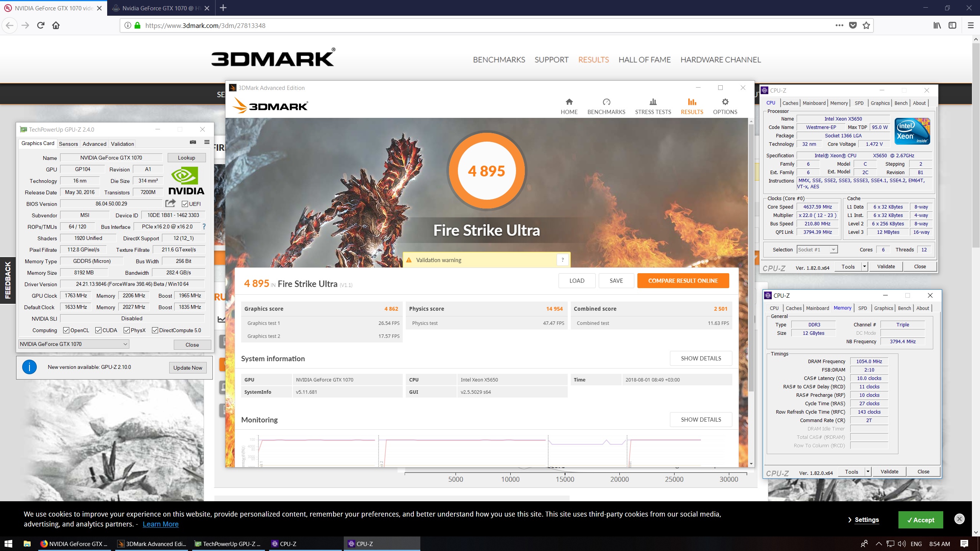Screen dimensions: 980x551
Task: Open the Tools dropdown arrow in lower CPU-Z
Action: click(868, 472)
